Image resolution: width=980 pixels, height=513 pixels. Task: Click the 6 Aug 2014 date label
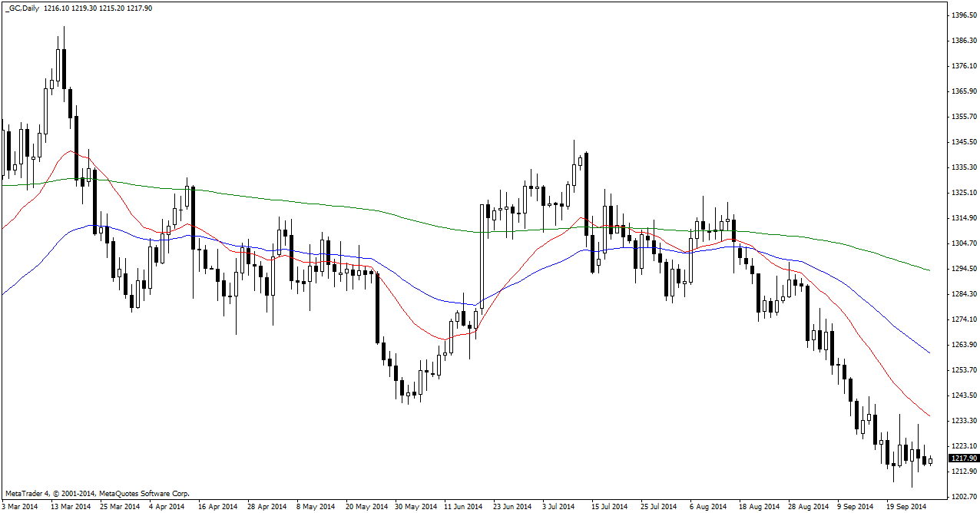(x=708, y=507)
